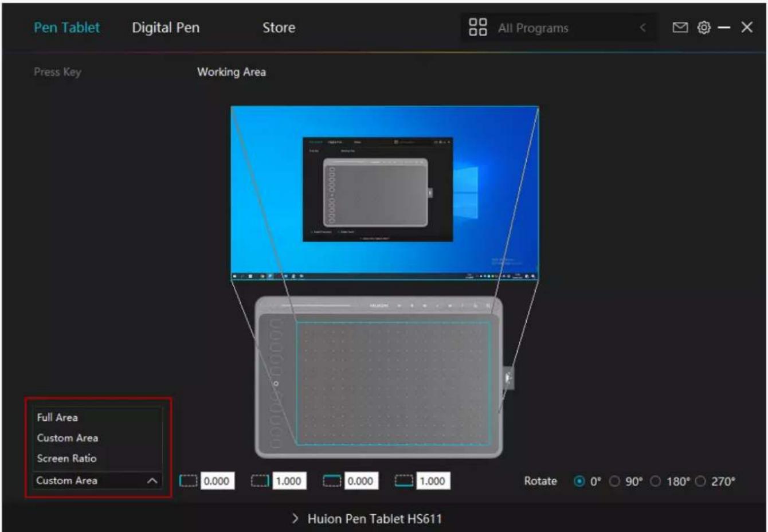
Task: Click the right margin field showing 1.000
Action: (x=289, y=481)
